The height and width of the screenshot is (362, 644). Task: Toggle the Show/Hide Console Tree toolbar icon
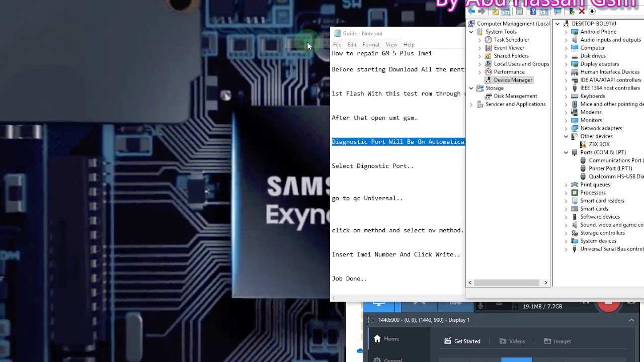[x=506, y=11]
